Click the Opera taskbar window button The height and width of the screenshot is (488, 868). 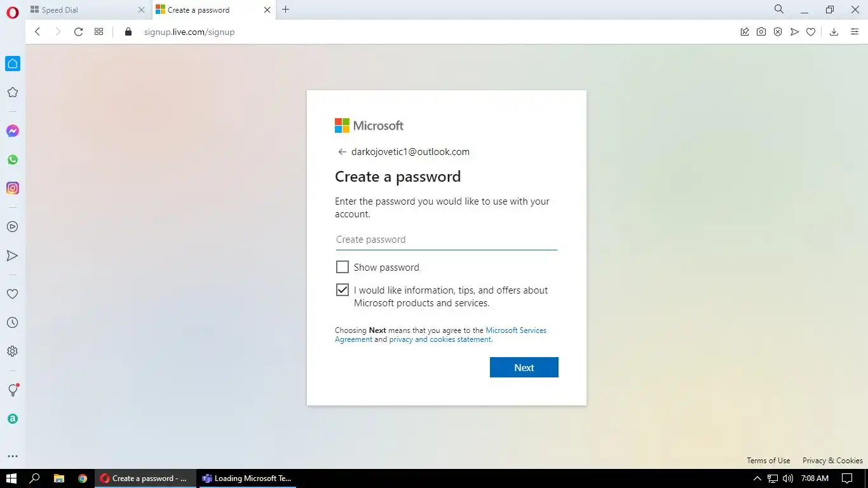tap(146, 478)
